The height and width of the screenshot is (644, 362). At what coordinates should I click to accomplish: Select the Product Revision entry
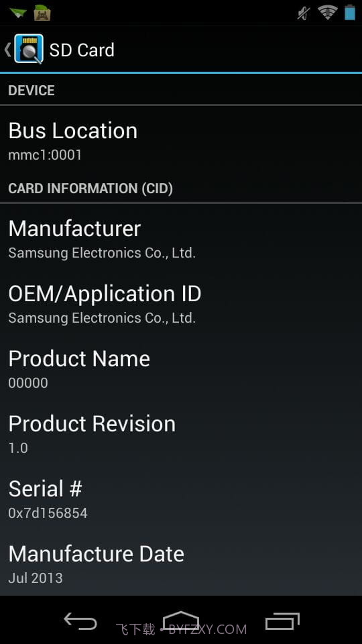pos(181,435)
